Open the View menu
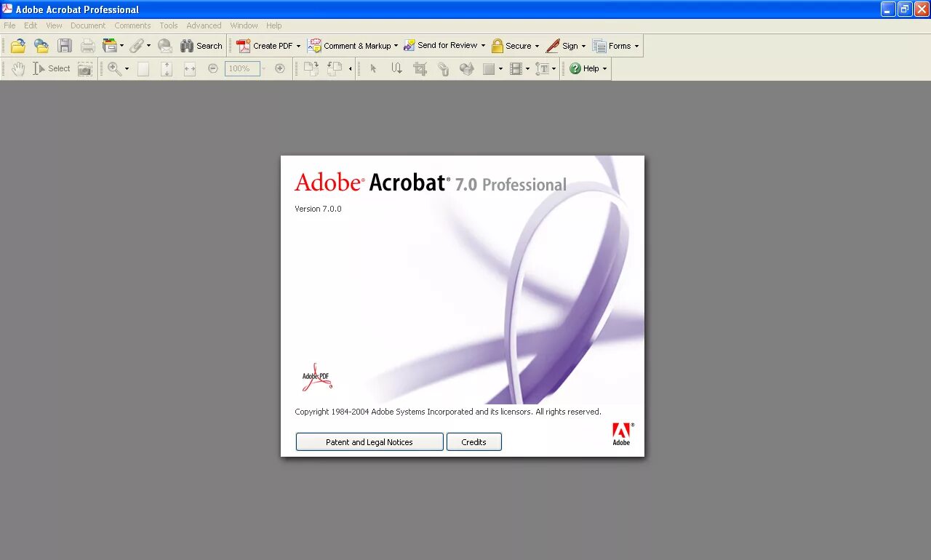931x560 pixels. point(54,25)
